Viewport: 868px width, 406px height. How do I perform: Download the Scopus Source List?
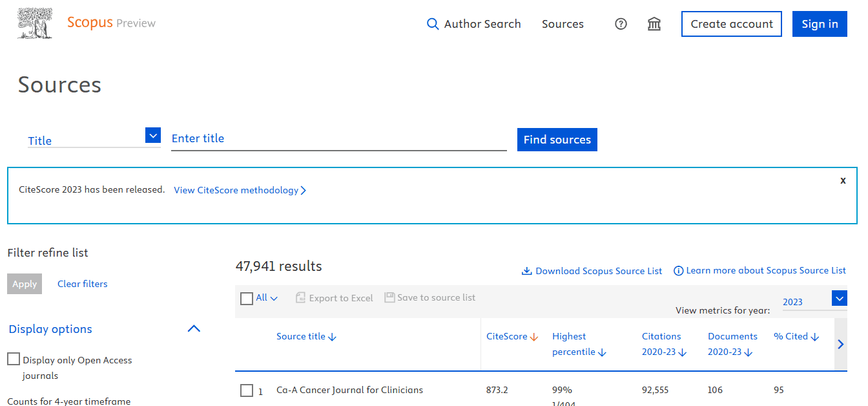pyautogui.click(x=592, y=270)
